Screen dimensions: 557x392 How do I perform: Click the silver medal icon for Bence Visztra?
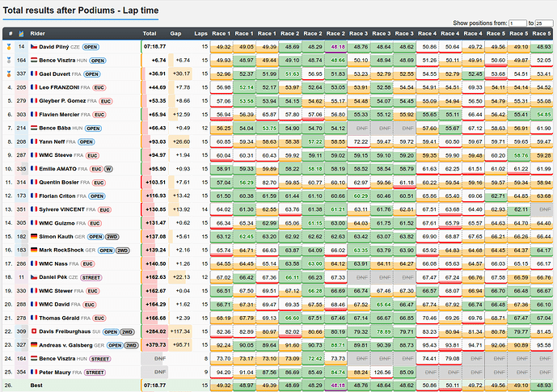[x=9, y=60]
